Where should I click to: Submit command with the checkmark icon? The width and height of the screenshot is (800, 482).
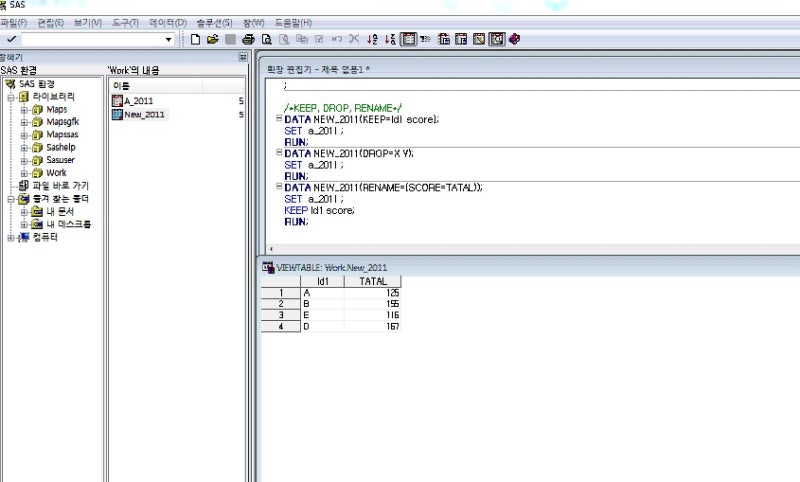point(11,39)
